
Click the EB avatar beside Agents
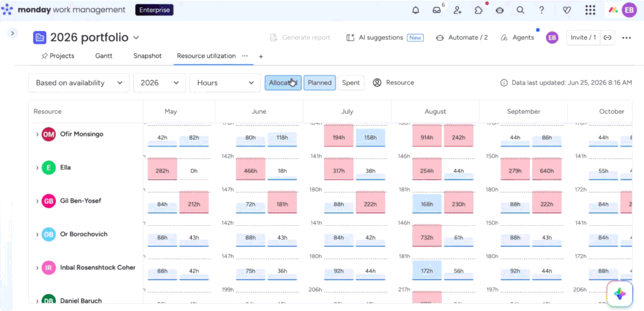point(552,37)
